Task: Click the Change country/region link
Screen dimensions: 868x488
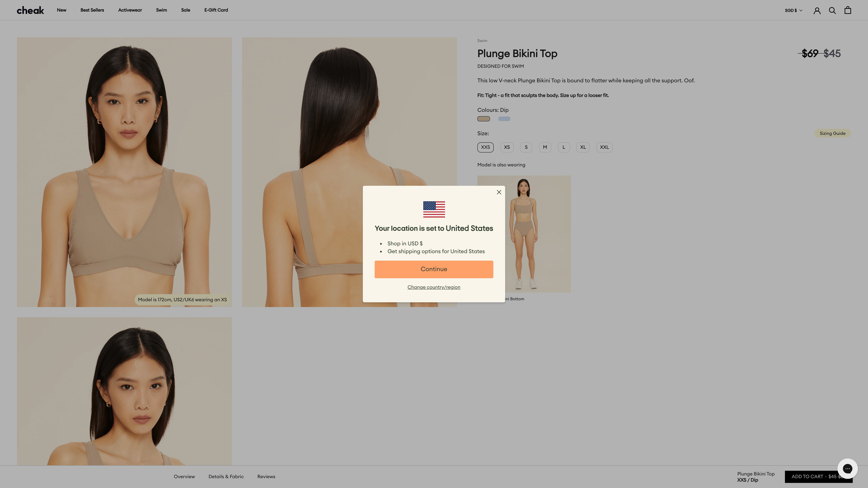Action: [434, 287]
